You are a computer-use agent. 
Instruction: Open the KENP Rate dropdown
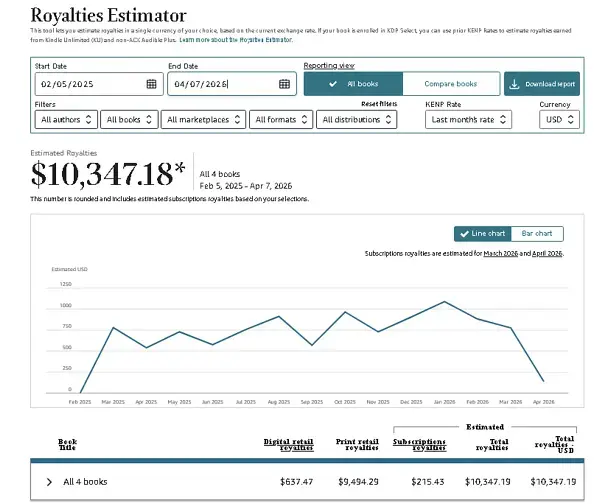tap(468, 120)
